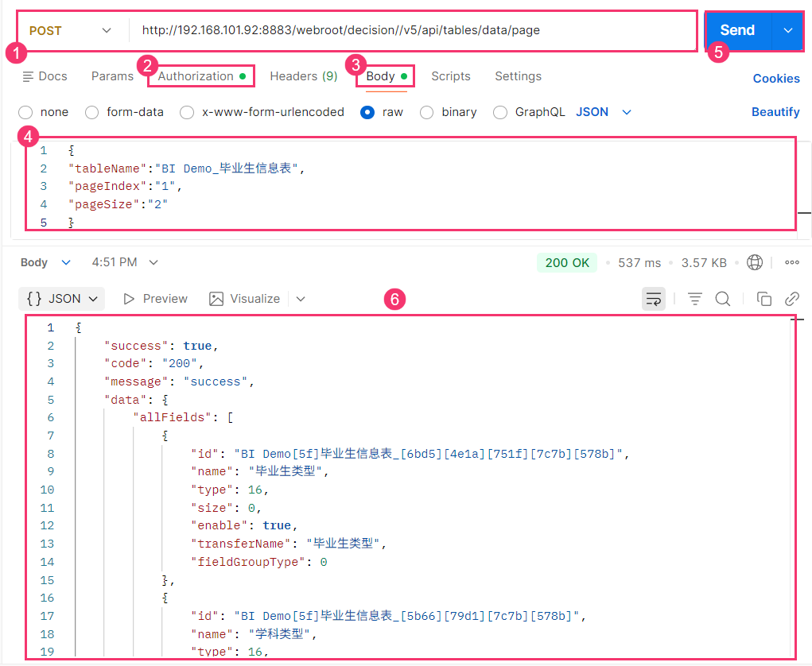Viewport: 812px width, 666px height.
Task: Click tableName line in request body
Action: (186, 168)
